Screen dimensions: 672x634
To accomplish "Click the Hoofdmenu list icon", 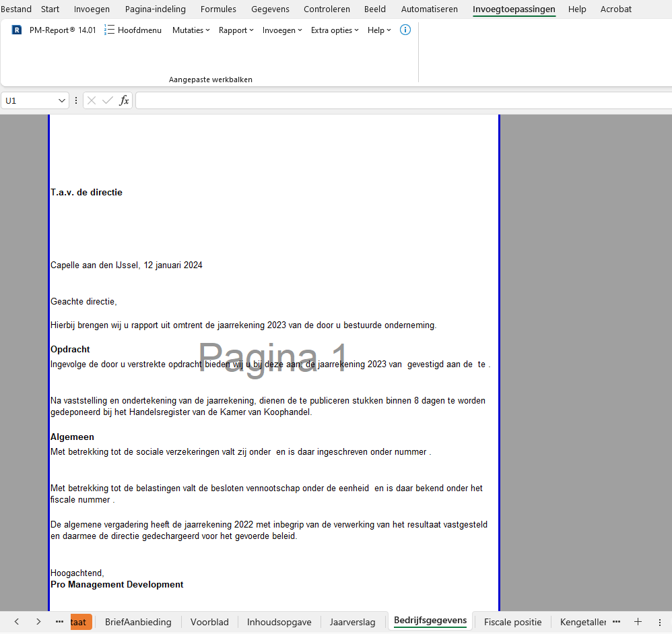I will coord(109,30).
